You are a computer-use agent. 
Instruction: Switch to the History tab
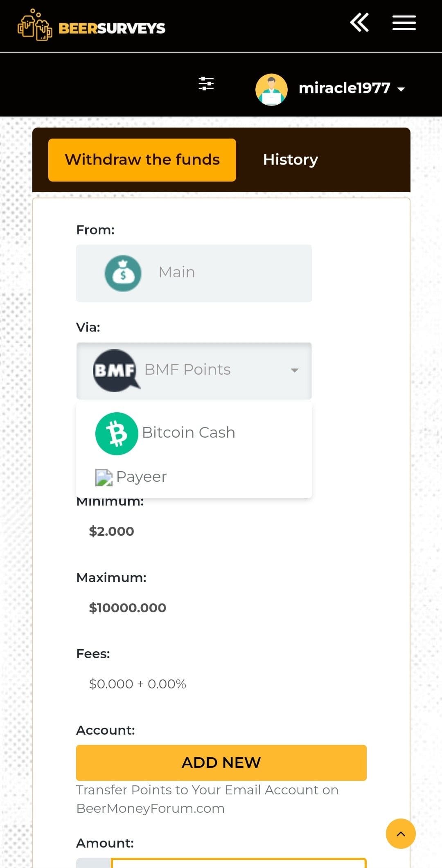click(x=291, y=160)
